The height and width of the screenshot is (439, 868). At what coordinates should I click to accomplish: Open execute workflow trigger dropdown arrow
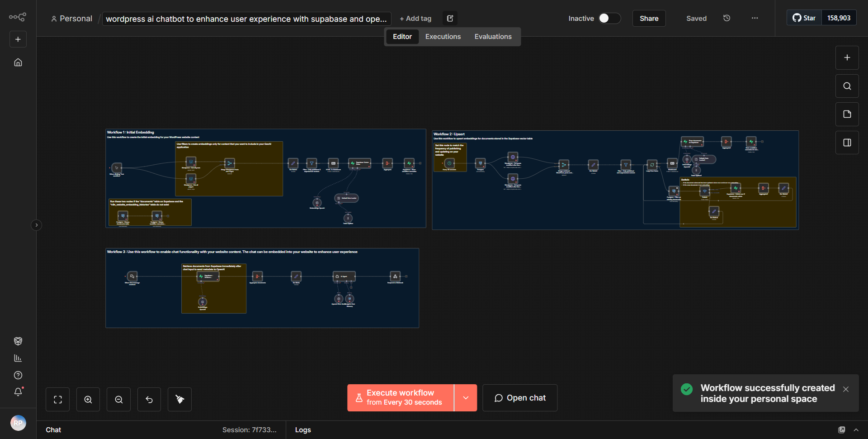(466, 398)
